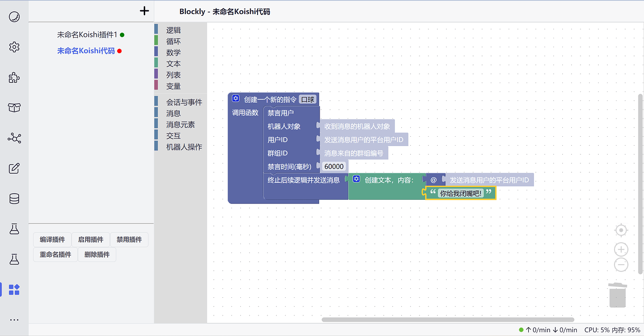Zoom in the Blockly workspace
Screen dimensions: 644x336
pos(621,250)
